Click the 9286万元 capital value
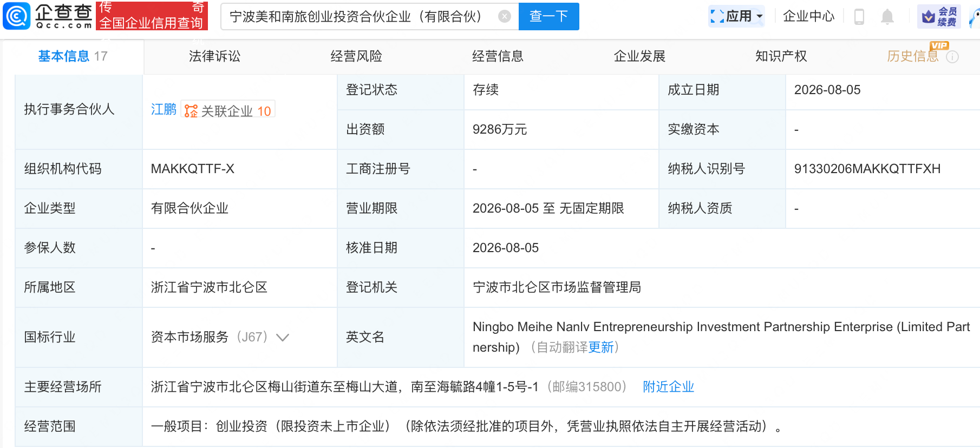This screenshot has width=980, height=448. click(500, 129)
